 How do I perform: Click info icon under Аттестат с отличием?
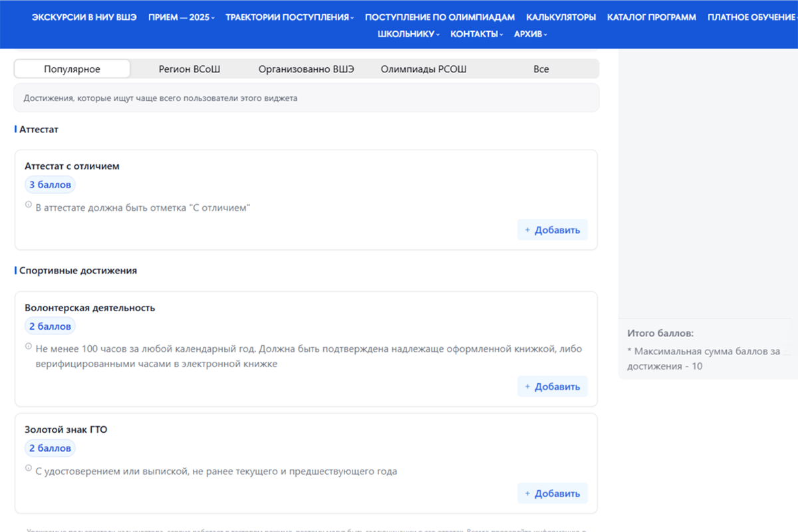pyautogui.click(x=29, y=205)
